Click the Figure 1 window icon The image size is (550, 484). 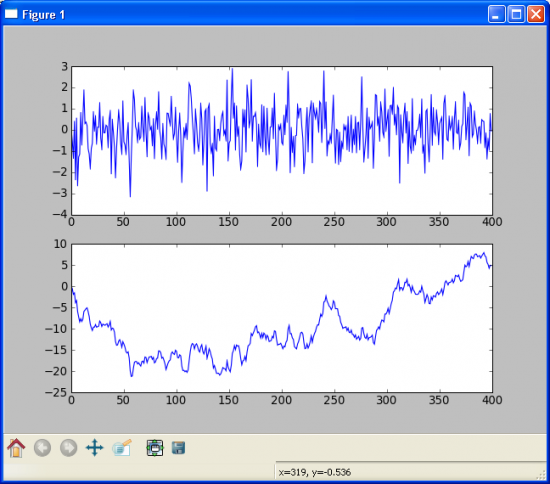(11, 14)
